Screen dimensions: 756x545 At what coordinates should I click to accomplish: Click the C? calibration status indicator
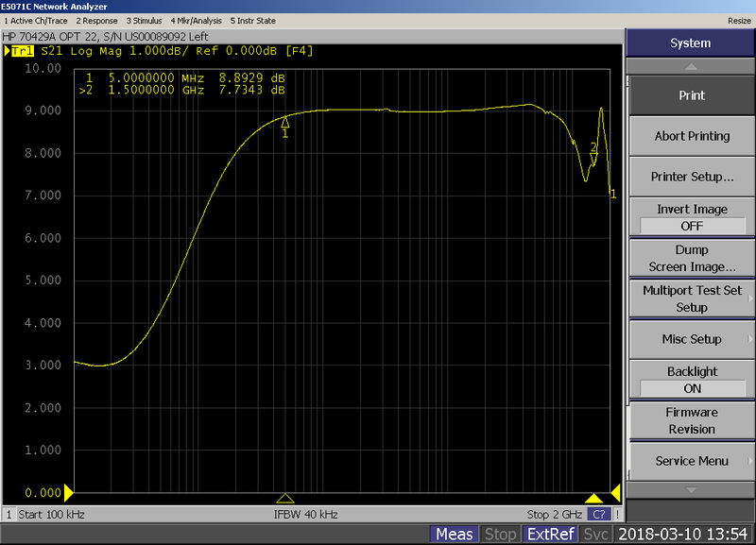pos(598,515)
